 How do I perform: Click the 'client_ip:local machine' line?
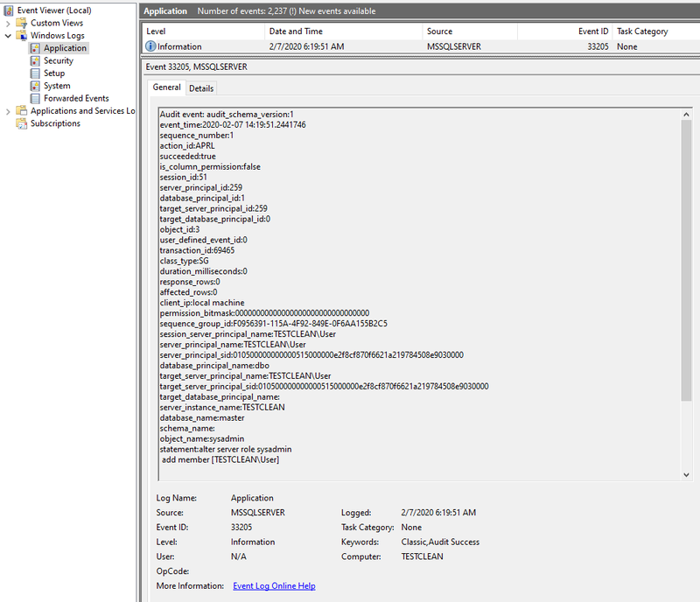pos(202,303)
